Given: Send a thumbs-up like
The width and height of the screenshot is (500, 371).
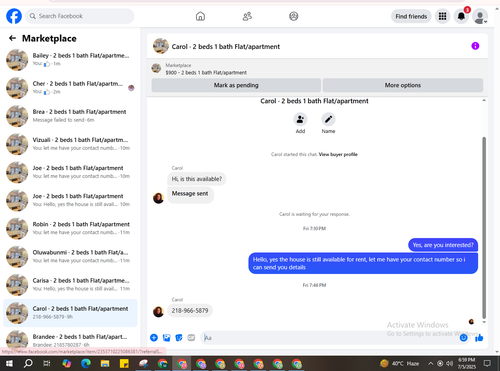Looking at the screenshot, I should [x=479, y=338].
